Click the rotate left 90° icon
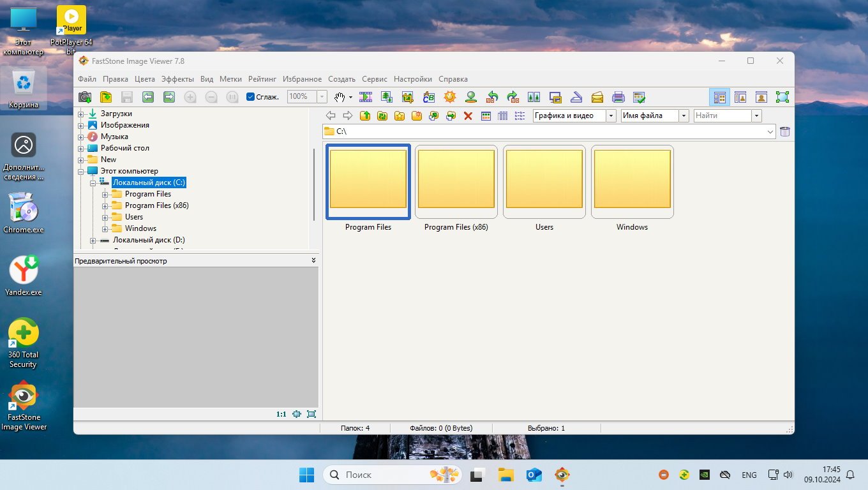 (492, 97)
